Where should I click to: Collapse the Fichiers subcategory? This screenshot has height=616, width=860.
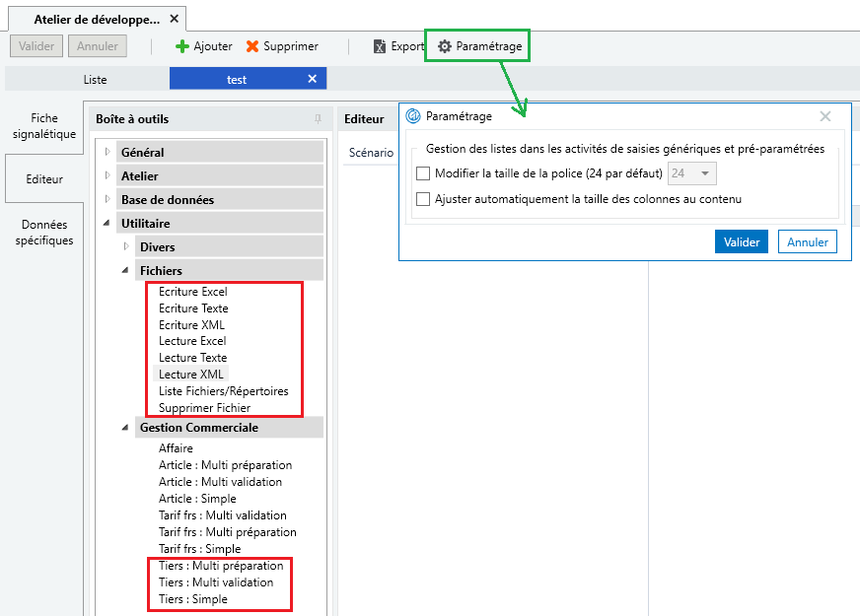[x=125, y=270]
